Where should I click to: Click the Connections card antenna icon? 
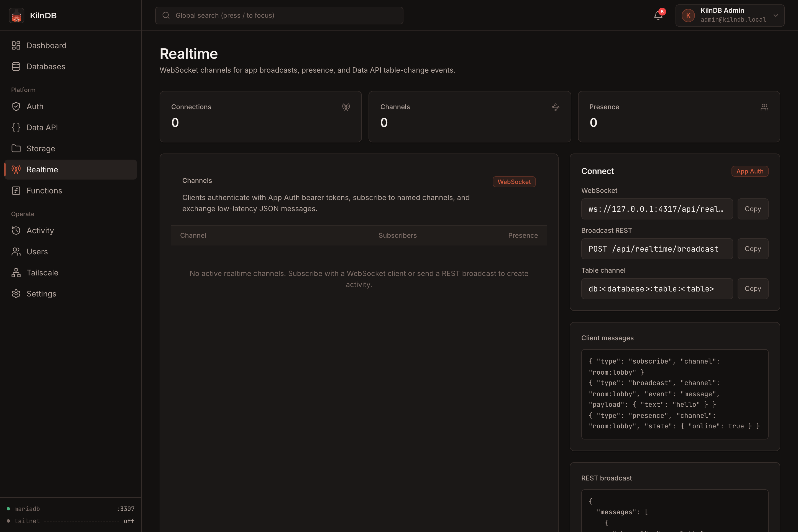[346, 107]
